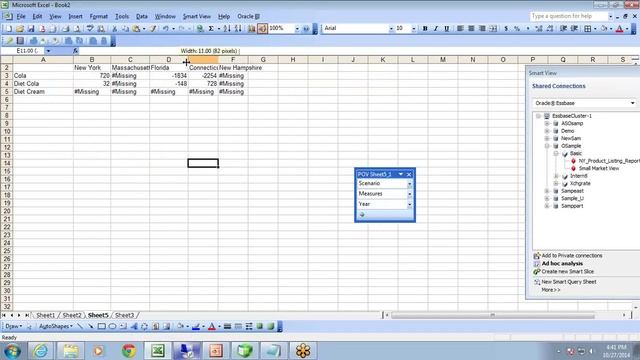Open the Smart View menu
Viewport: 640px width, 360px height.
(x=197, y=16)
